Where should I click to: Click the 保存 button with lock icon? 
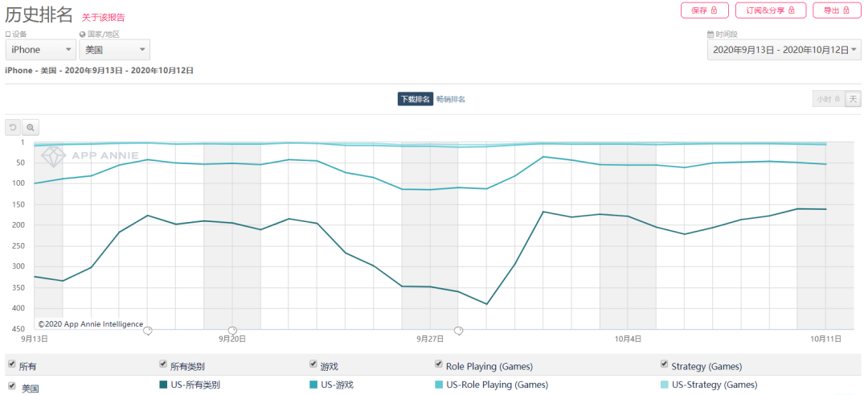[x=704, y=10]
